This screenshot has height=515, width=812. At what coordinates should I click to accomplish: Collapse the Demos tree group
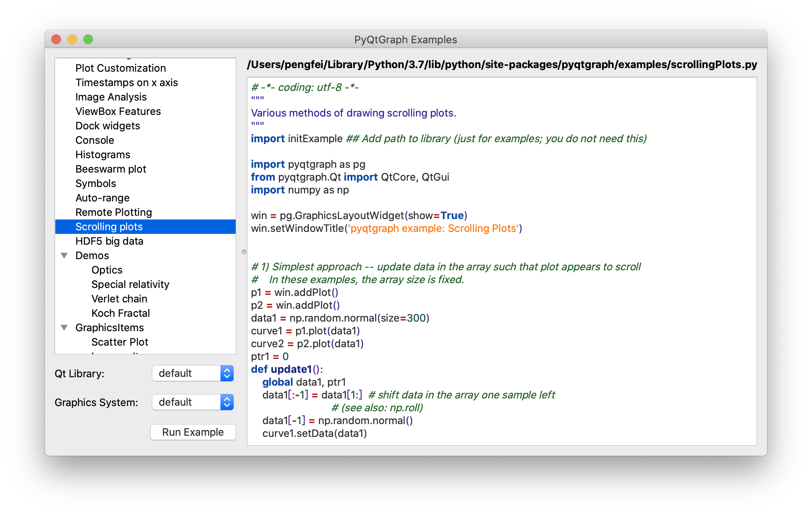(x=64, y=255)
